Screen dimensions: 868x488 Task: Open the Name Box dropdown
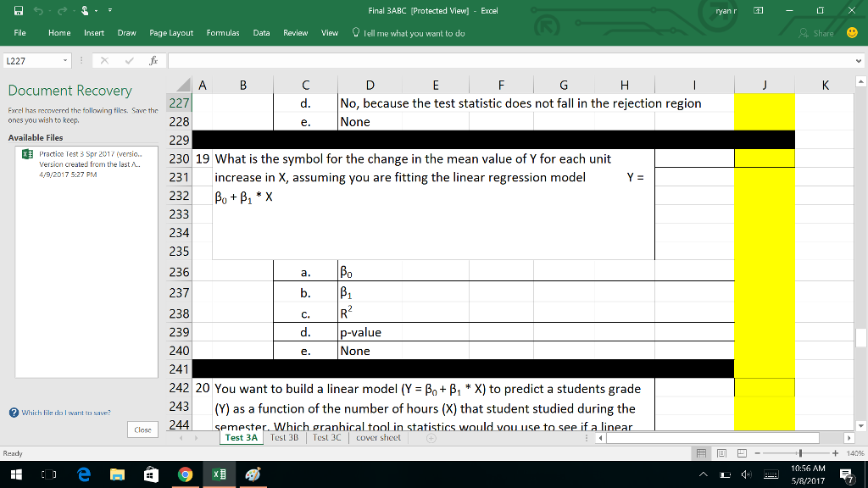(68, 60)
